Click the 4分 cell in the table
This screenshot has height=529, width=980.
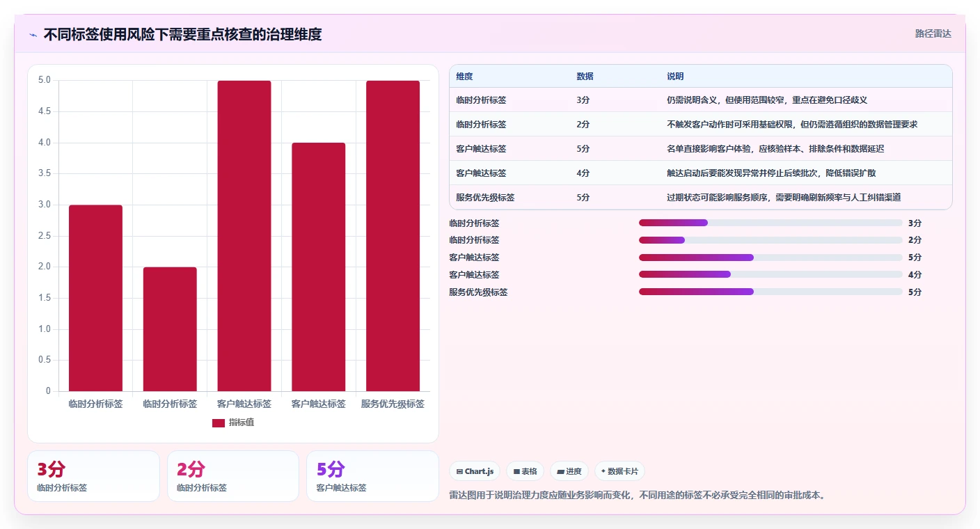pyautogui.click(x=583, y=173)
